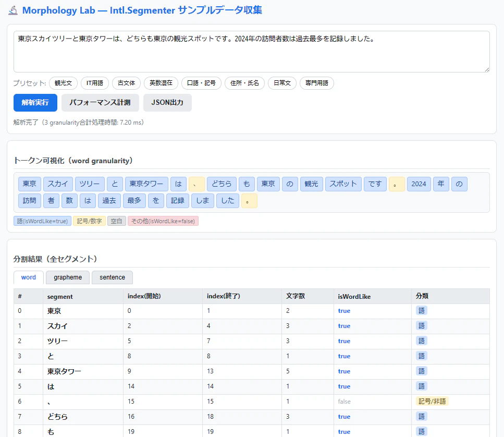Click the 記号/非語 classification badge
The width and height of the screenshot is (504, 437).
[432, 402]
